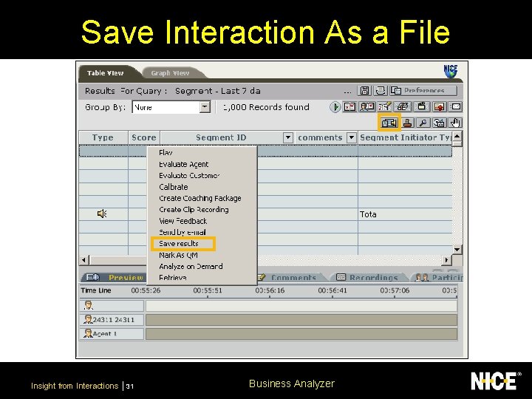Click the 24311 24311 timeline bar
The width and height of the screenshot is (532, 399).
point(301,320)
